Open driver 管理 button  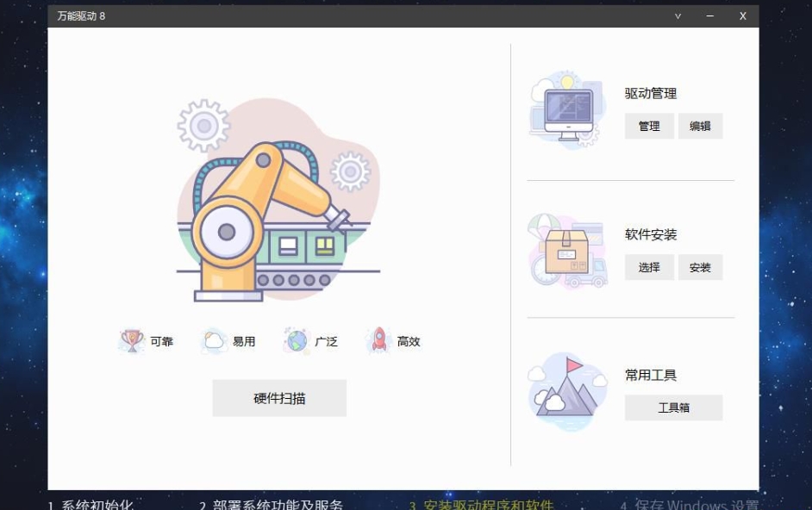click(649, 126)
